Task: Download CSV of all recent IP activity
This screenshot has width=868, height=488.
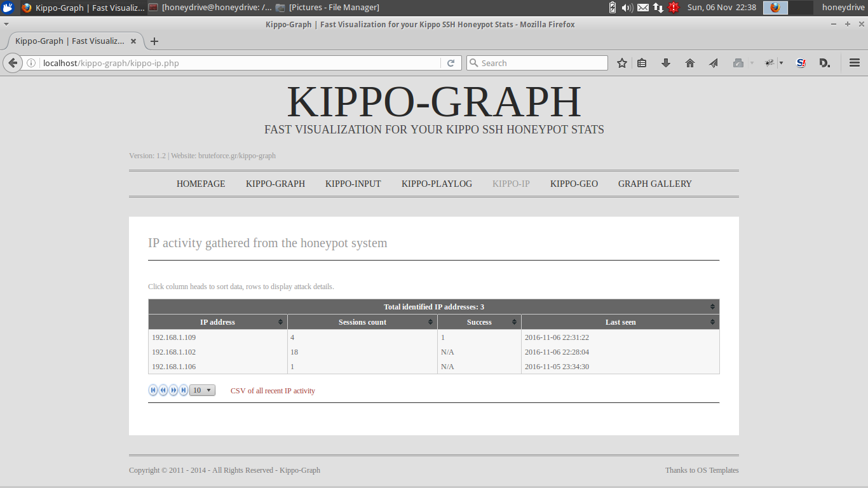Action: [x=273, y=390]
